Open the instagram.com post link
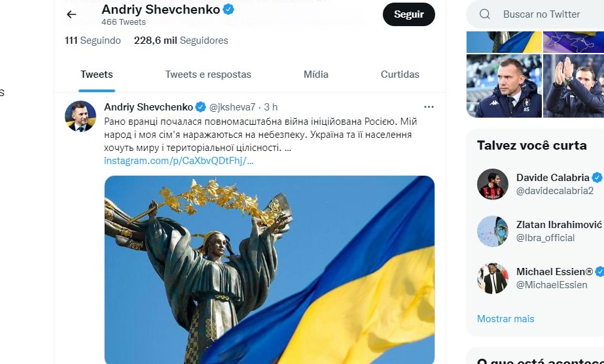The width and height of the screenshot is (604, 364). 179,161
